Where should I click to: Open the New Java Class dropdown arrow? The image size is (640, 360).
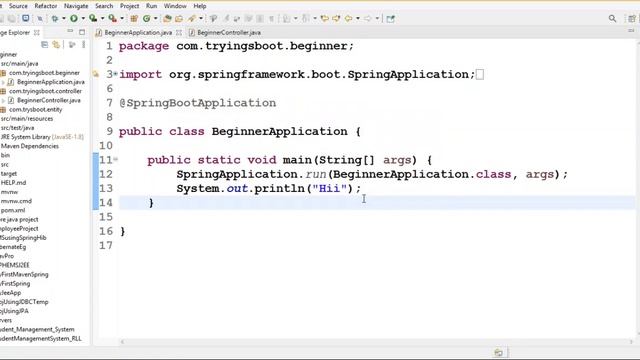click(156, 18)
